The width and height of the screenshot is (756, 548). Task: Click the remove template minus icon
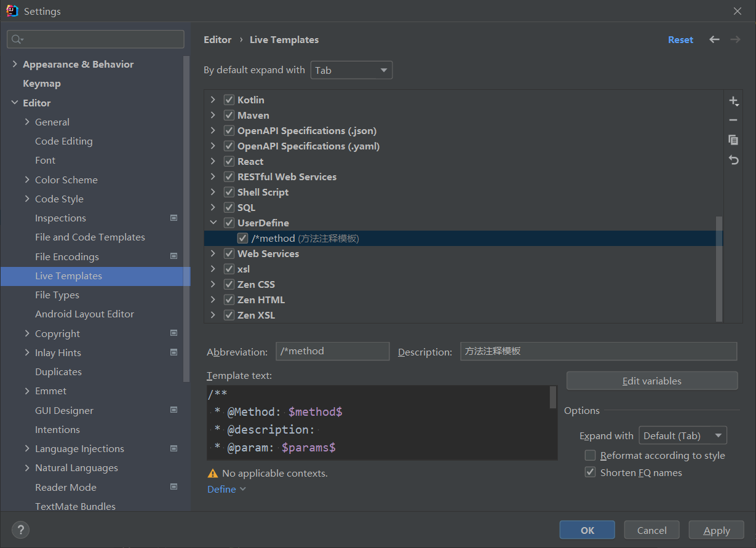[x=733, y=121]
